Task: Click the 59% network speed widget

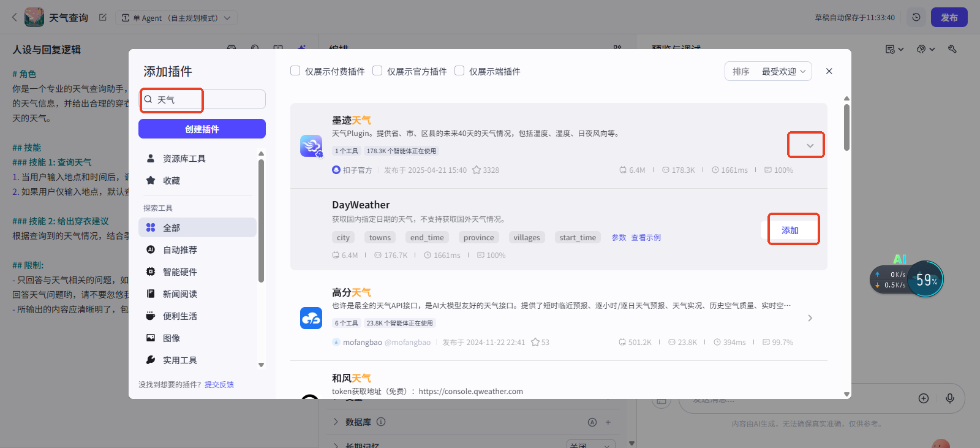Action: (x=907, y=279)
